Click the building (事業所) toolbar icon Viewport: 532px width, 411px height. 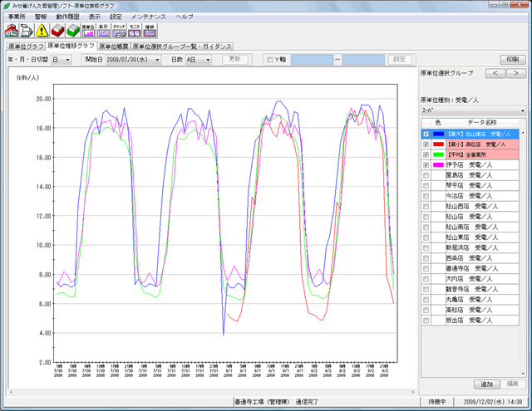[x=12, y=31]
